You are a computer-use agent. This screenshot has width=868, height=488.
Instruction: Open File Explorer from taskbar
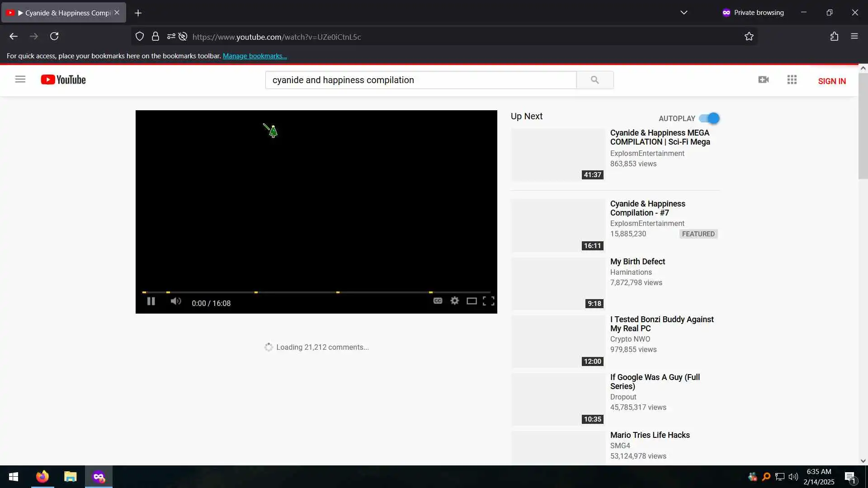(x=71, y=477)
